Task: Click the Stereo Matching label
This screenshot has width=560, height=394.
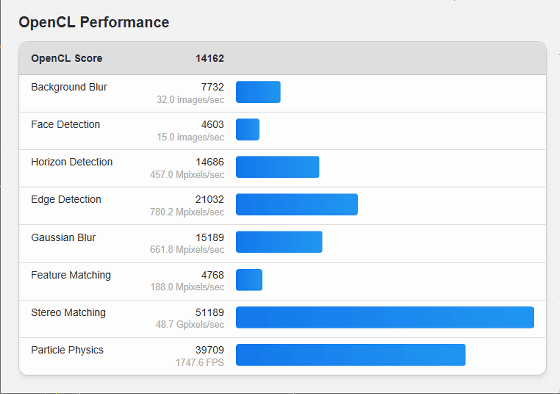Action: pos(68,313)
